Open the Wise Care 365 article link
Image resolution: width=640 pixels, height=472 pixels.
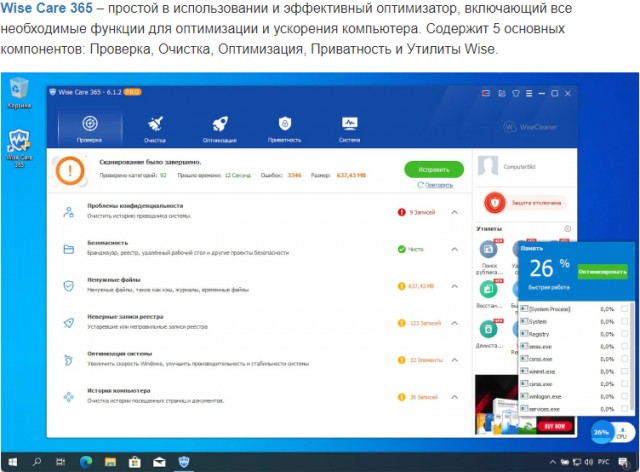[47, 8]
